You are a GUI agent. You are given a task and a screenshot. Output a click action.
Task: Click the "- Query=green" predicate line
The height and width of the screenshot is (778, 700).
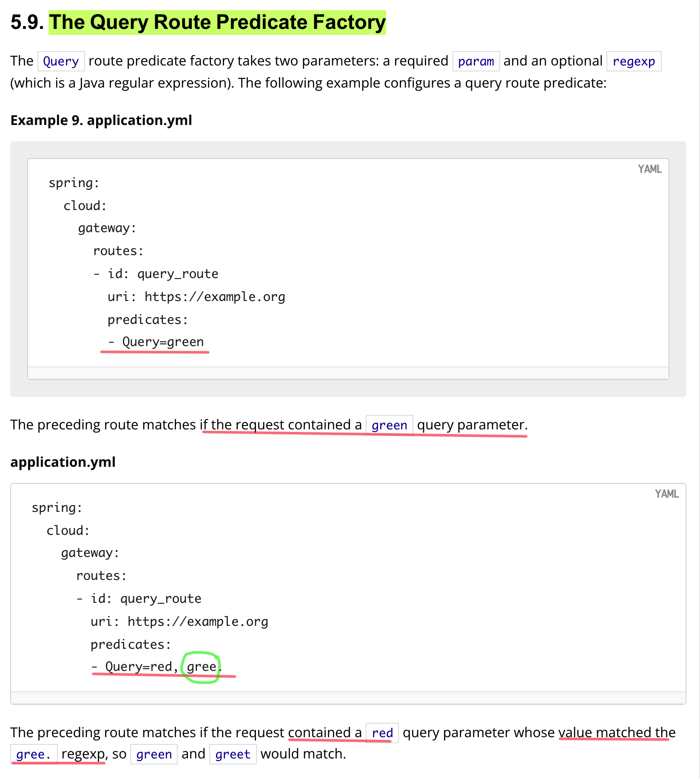(156, 342)
